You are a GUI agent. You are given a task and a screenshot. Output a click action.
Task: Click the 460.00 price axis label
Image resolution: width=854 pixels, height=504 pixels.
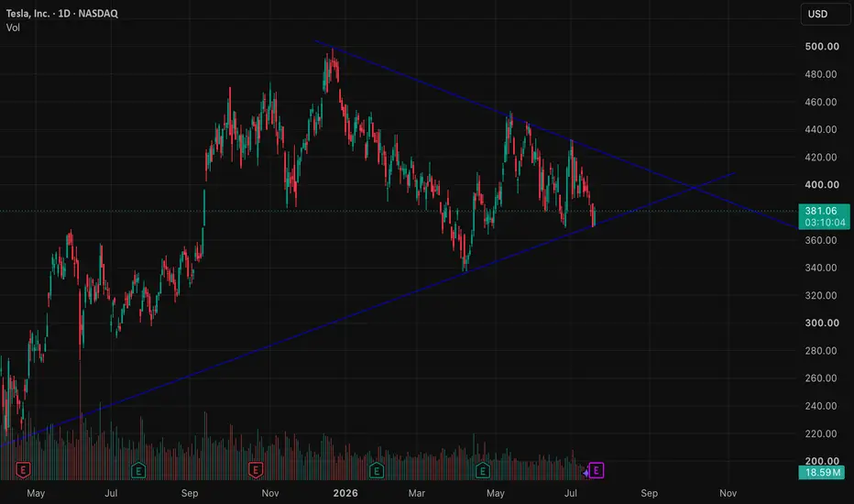[x=821, y=102]
